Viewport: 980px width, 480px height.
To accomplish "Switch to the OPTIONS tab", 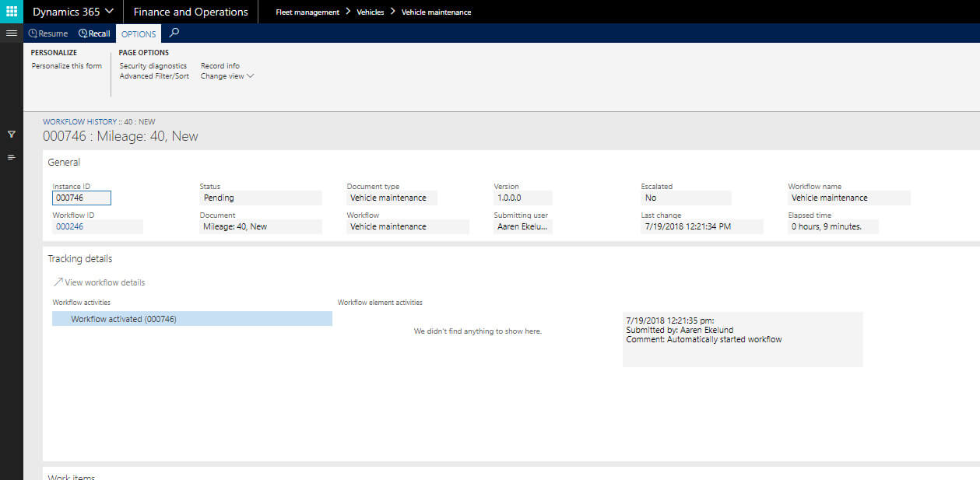I will 139,34.
